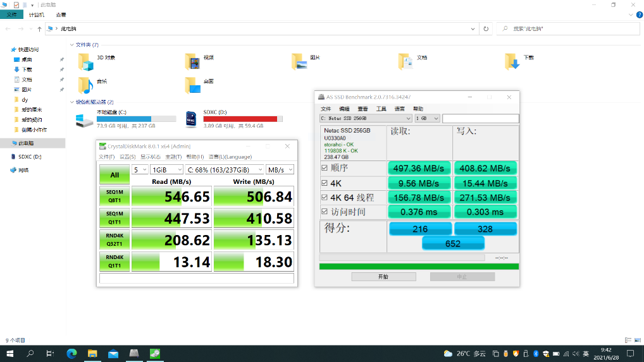The image size is (644, 362).
Task: Click the Explorer search box
Action: click(x=566, y=29)
